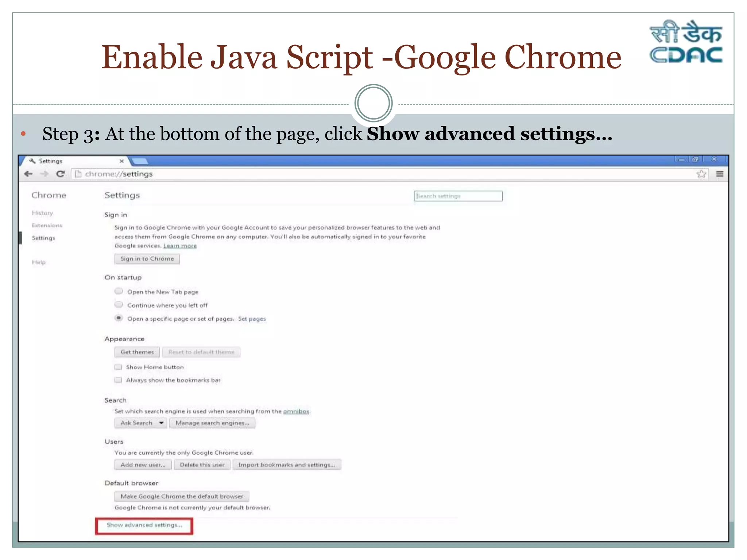Screen dimensions: 747x560
Task: Open Extensions in the Chrome sidebar
Action: coord(47,226)
